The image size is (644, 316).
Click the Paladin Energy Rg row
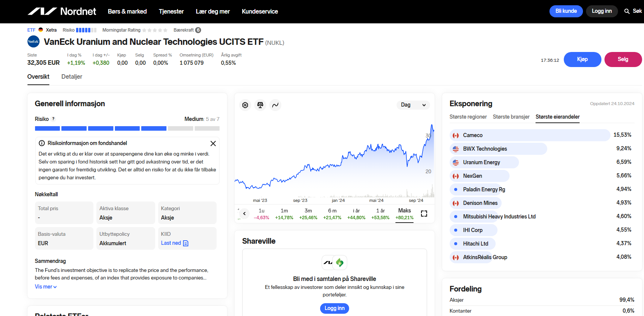click(542, 189)
